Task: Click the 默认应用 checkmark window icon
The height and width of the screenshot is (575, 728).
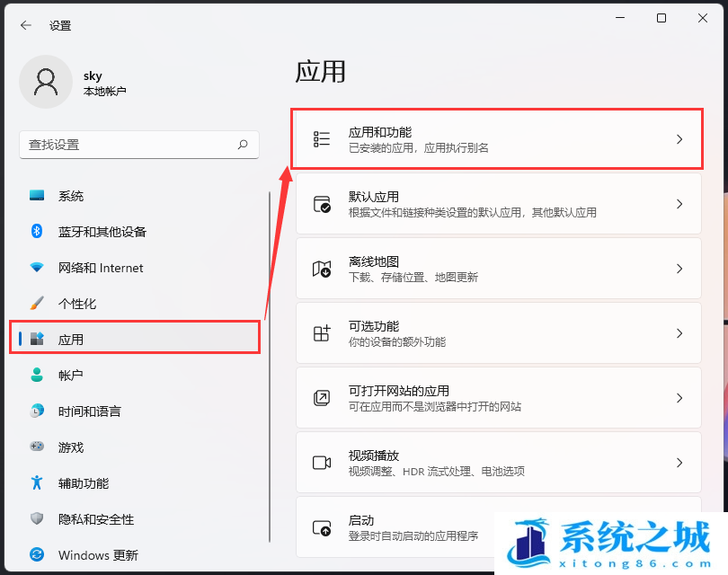Action: point(322,204)
